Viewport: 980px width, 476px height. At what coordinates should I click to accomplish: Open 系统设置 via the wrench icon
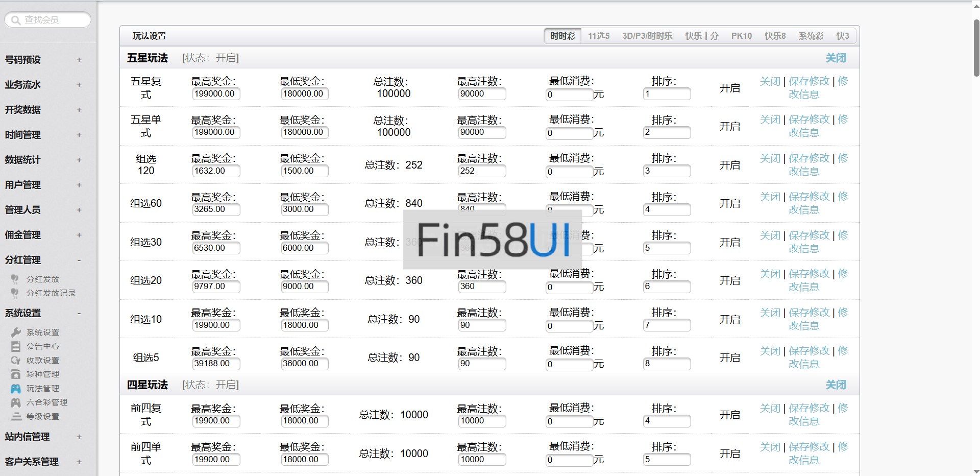pos(15,331)
